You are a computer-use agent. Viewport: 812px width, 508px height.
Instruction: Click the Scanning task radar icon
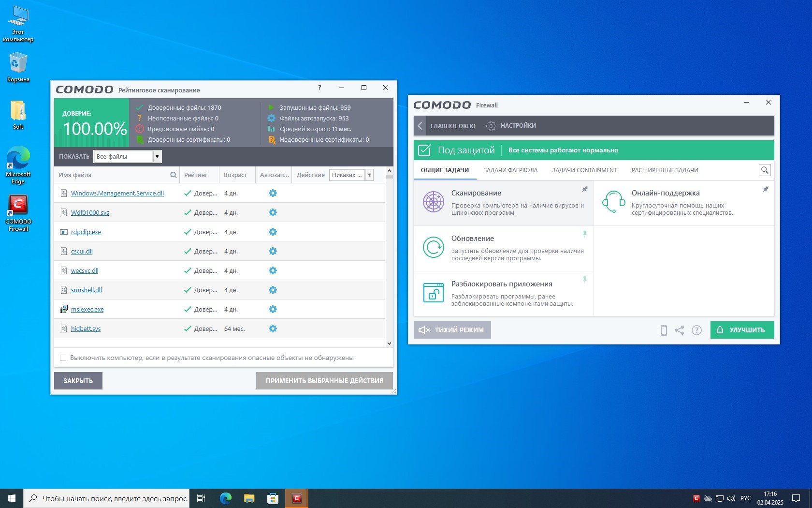(x=433, y=202)
